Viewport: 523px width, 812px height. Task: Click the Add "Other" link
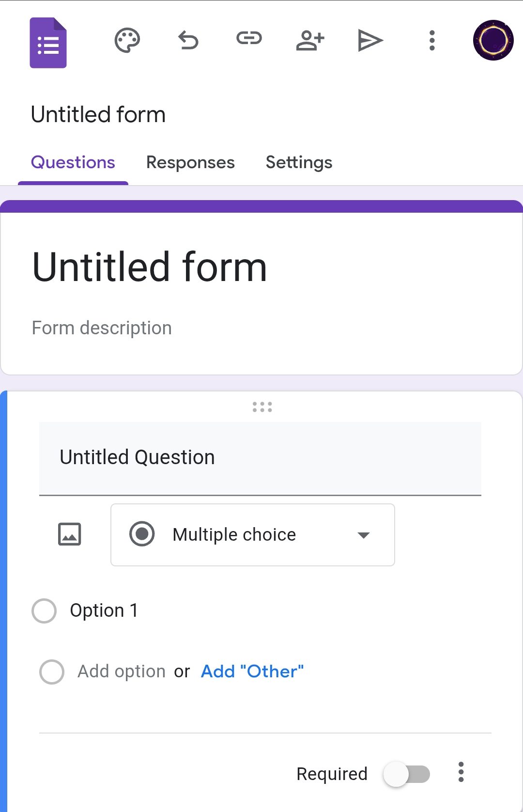click(x=252, y=671)
